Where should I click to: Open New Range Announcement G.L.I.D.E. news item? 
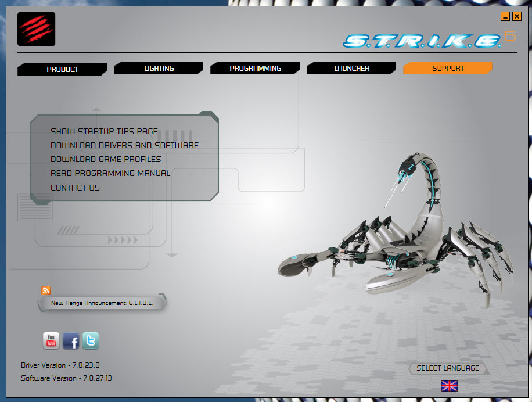(102, 303)
